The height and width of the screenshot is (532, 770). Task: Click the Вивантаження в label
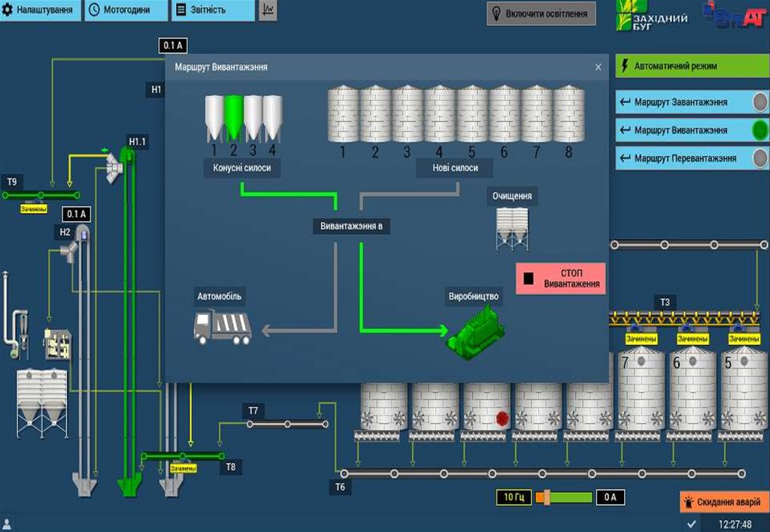pyautogui.click(x=352, y=226)
